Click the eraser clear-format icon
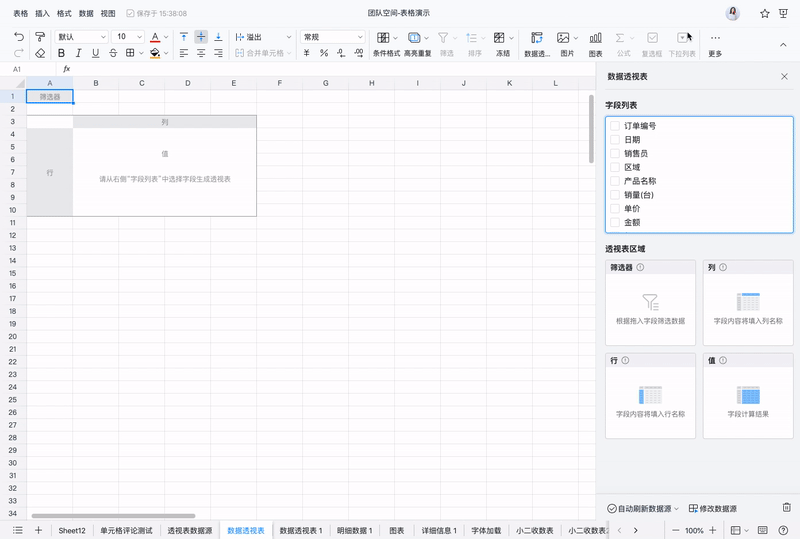This screenshot has height=539, width=800. click(40, 53)
